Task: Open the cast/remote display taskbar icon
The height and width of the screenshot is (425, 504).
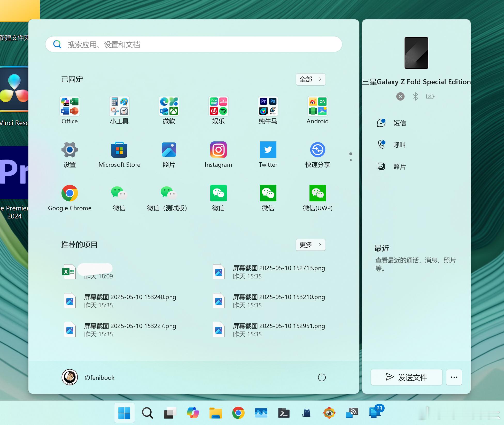Action: coord(352,413)
